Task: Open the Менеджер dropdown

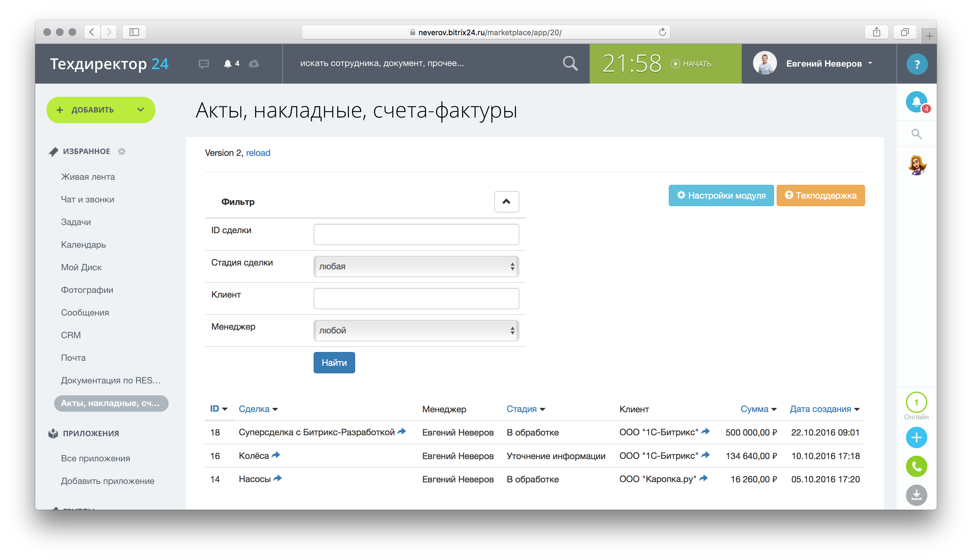Action: point(416,330)
